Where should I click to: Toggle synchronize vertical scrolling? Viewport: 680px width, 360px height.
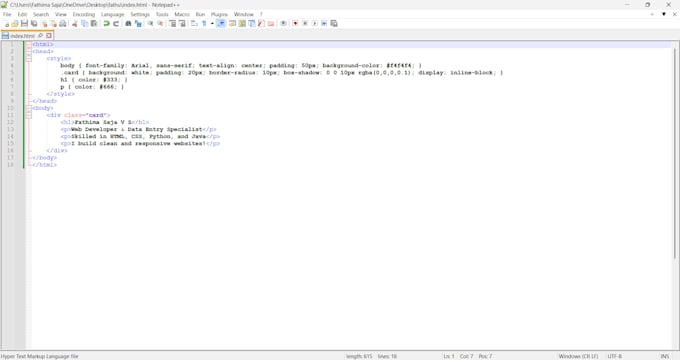tap(173, 23)
